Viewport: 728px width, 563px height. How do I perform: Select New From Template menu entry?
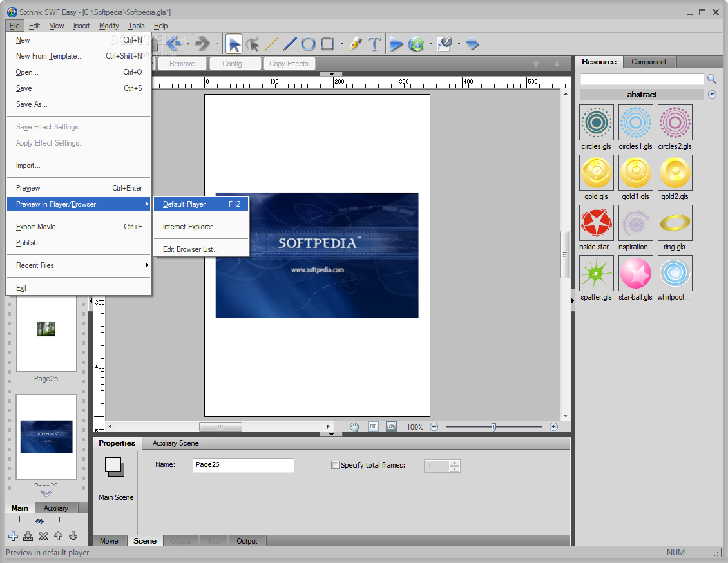point(79,56)
